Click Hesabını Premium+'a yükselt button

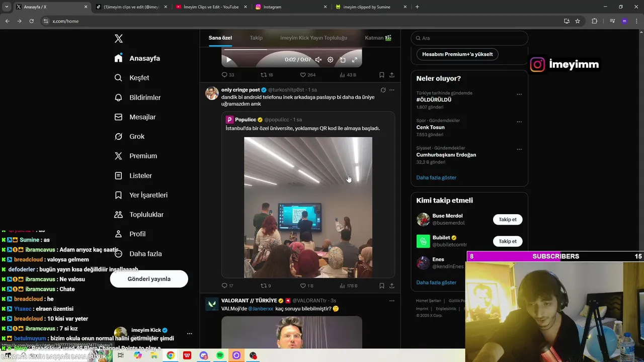coord(457,54)
